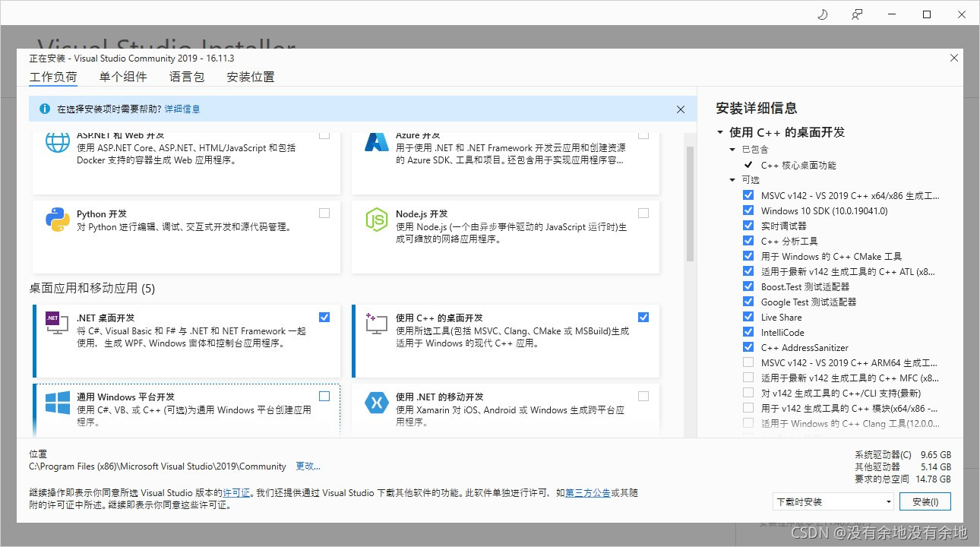Dismiss the help info banner
980x547 pixels.
point(680,109)
